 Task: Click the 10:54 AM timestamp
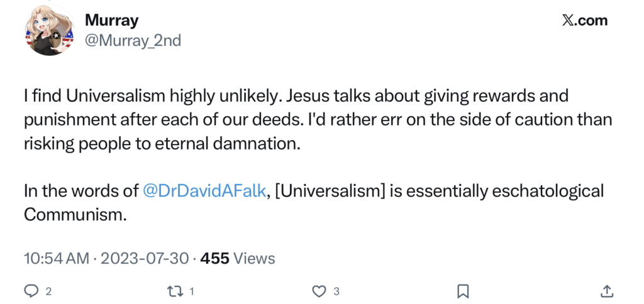click(57, 258)
